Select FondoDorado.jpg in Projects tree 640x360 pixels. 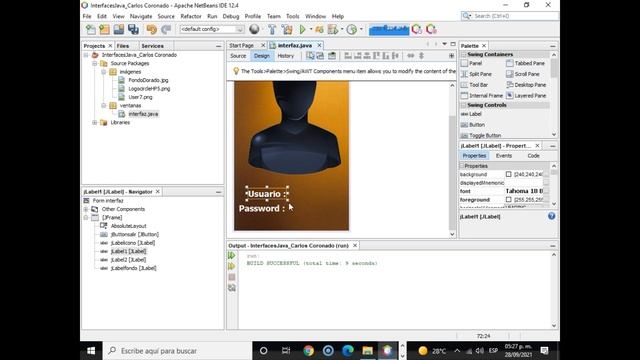coord(148,80)
